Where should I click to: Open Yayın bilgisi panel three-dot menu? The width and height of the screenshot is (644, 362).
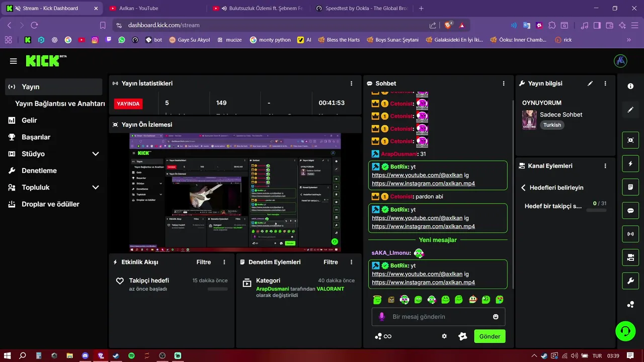[x=605, y=83]
